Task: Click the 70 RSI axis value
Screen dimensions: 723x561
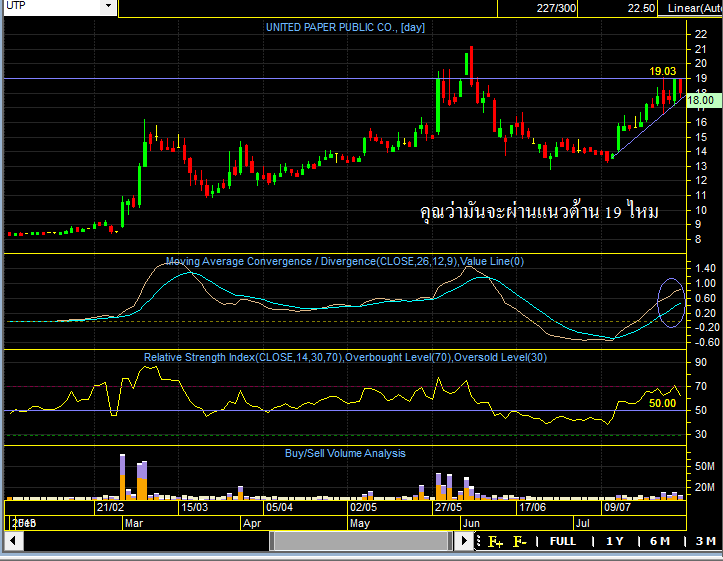Action: (x=701, y=386)
